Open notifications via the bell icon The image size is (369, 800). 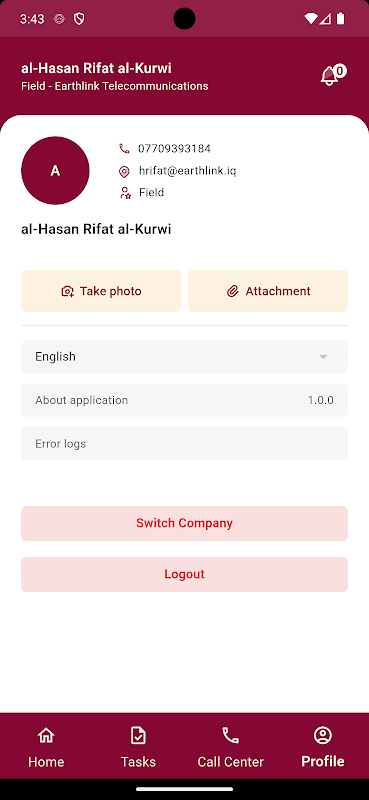(329, 77)
